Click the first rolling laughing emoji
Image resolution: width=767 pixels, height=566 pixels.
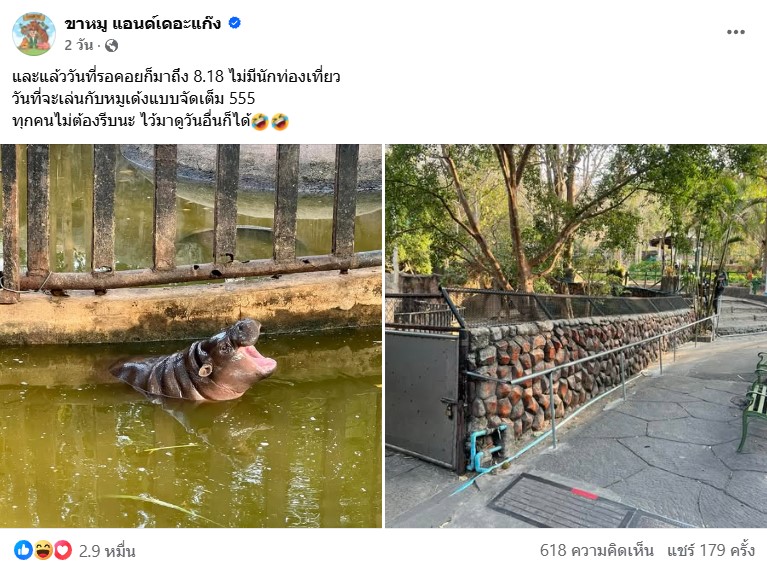[x=260, y=121]
